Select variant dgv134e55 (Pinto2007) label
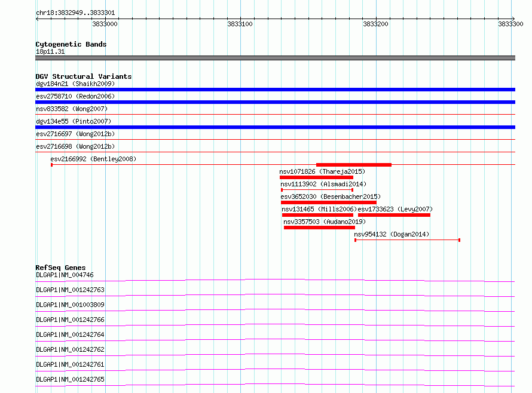 [x=74, y=121]
